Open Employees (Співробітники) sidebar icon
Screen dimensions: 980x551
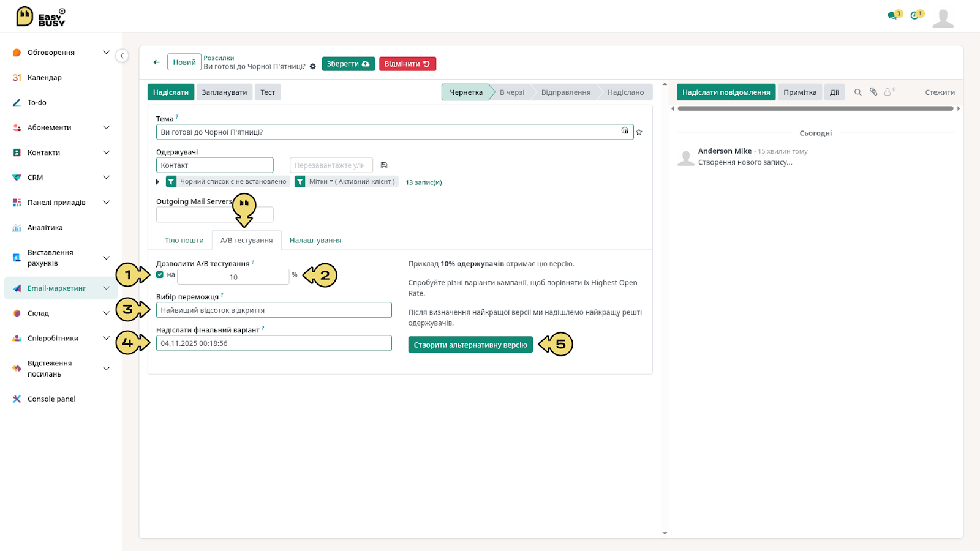[17, 339]
